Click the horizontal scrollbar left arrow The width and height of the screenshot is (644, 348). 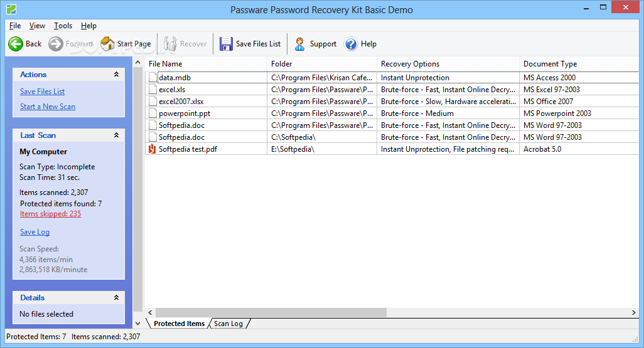tap(150, 313)
